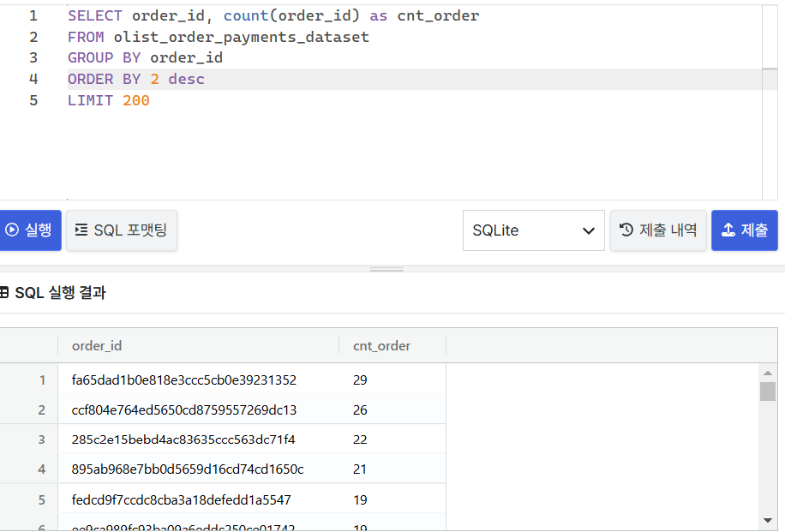
Task: Submit the query with the 제출 button
Action: (x=744, y=230)
